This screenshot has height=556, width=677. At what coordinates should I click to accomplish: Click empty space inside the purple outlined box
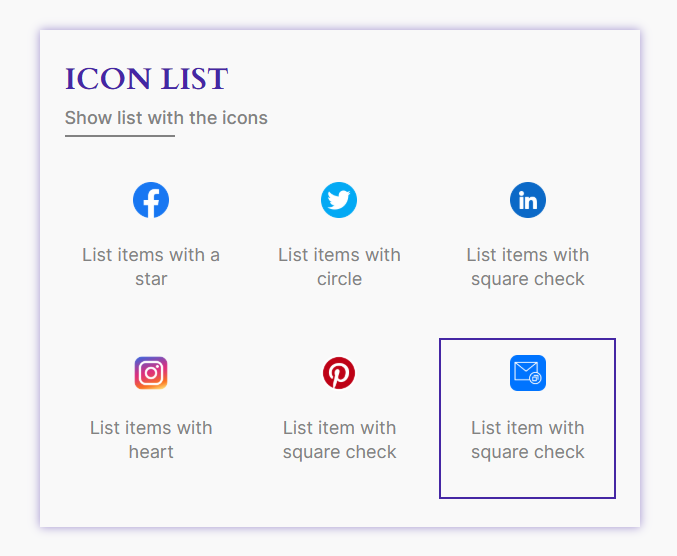point(528,479)
